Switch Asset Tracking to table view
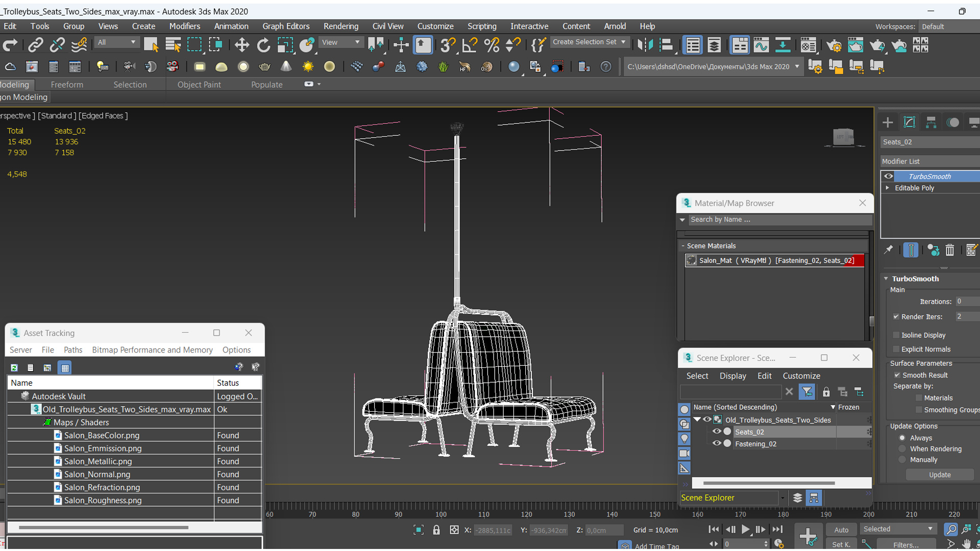The image size is (980, 551). point(65,367)
